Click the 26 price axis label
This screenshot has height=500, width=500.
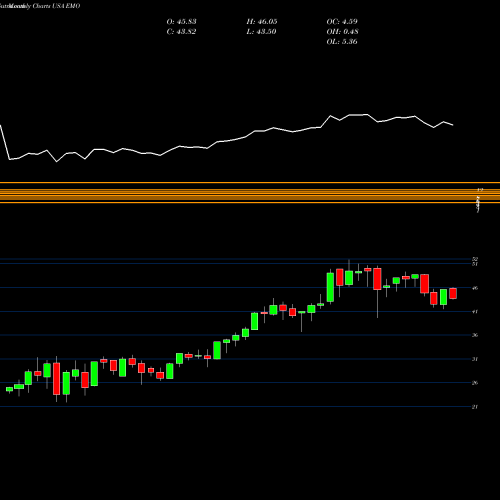[x=475, y=383]
